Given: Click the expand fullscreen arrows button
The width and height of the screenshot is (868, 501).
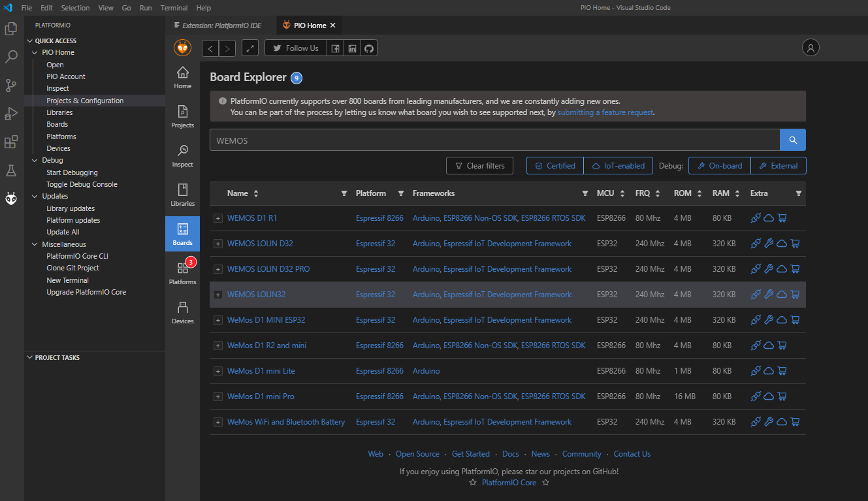Looking at the screenshot, I should pos(250,48).
